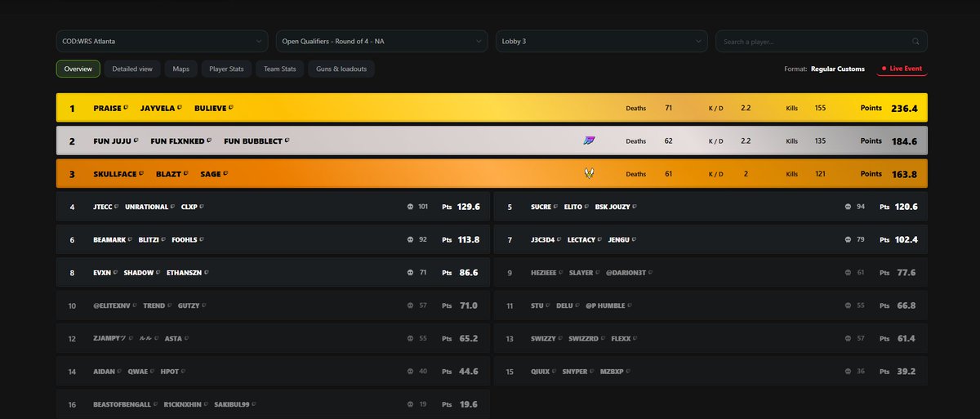The image size is (980, 419).
Task: Click the skull icon in BEAMARK's row
Action: point(410,240)
